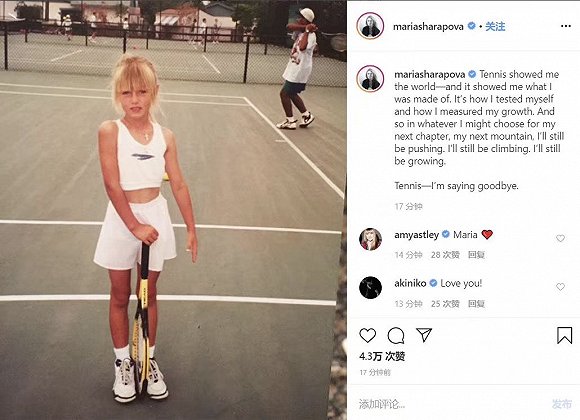Like amyastley's comment with the small heart
580x420 pixels.
click(560, 238)
